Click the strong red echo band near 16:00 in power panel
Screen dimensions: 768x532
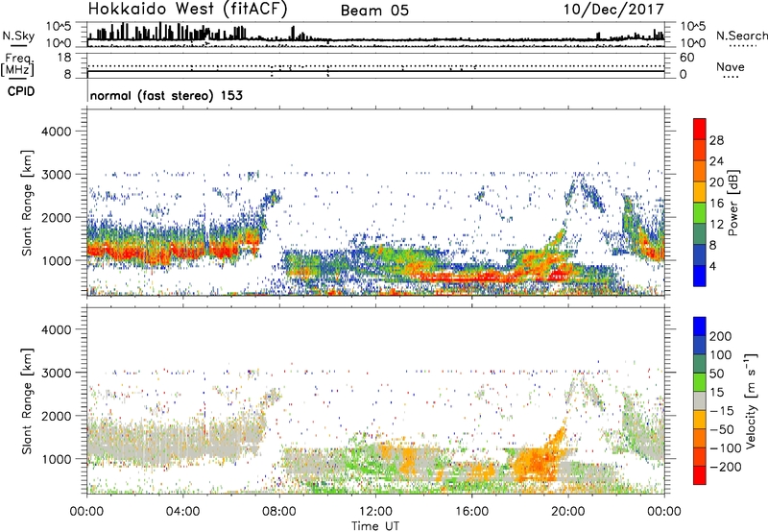(470, 278)
